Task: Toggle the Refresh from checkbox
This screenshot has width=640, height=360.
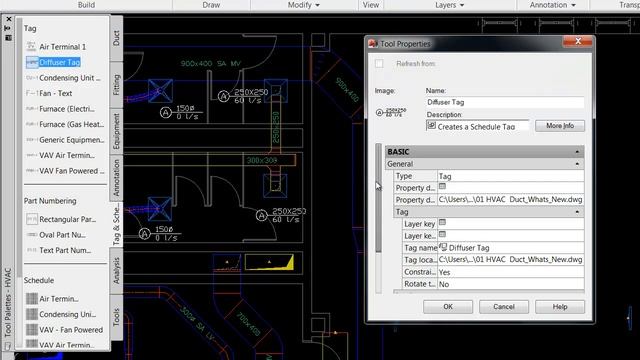Action: tap(379, 63)
